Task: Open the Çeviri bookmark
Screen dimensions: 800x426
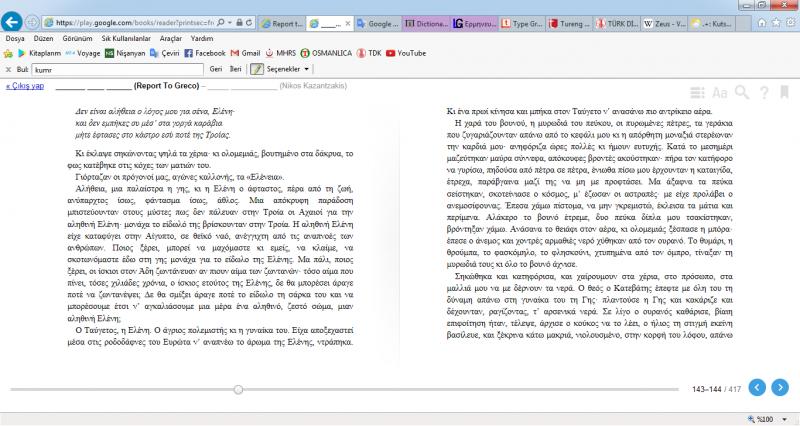Action: point(164,53)
